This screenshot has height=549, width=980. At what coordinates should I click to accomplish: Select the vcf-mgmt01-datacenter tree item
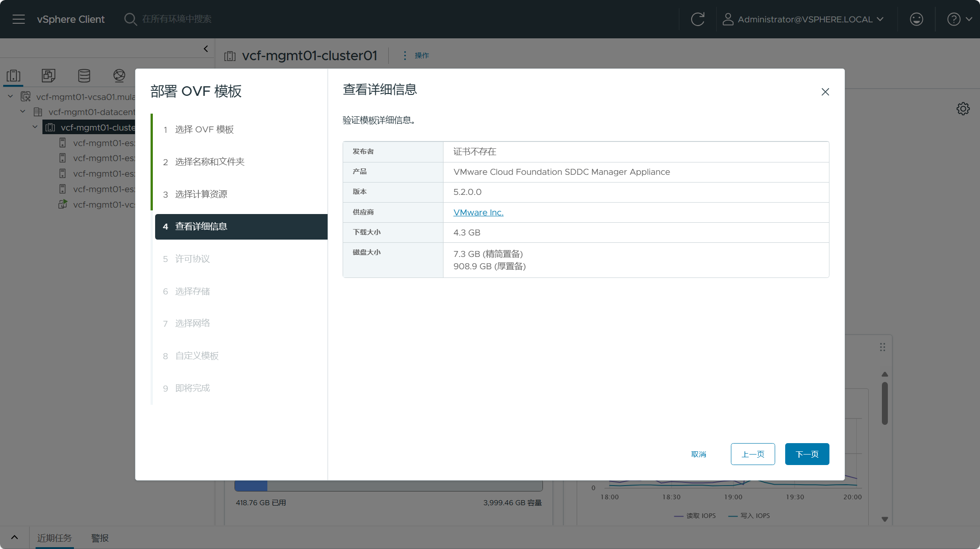coord(84,112)
